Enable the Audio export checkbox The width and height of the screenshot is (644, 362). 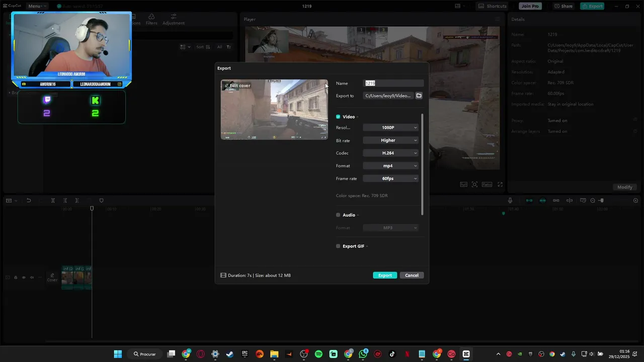coord(338,215)
